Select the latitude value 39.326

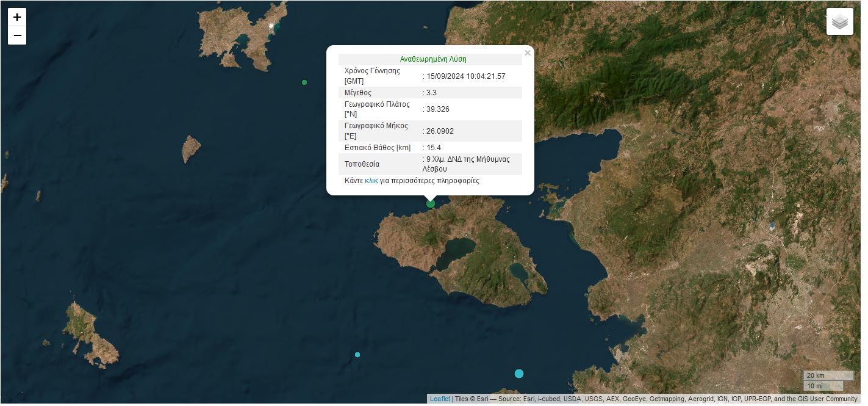point(437,109)
